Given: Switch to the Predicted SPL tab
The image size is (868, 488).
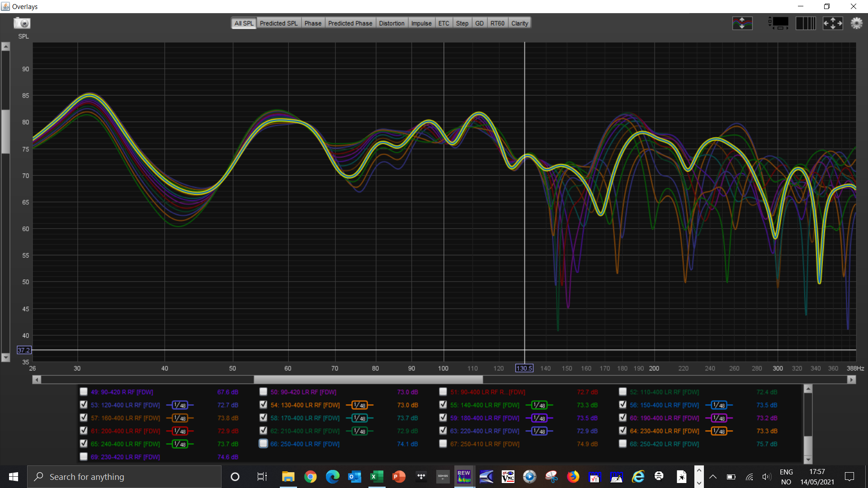Looking at the screenshot, I should 278,23.
